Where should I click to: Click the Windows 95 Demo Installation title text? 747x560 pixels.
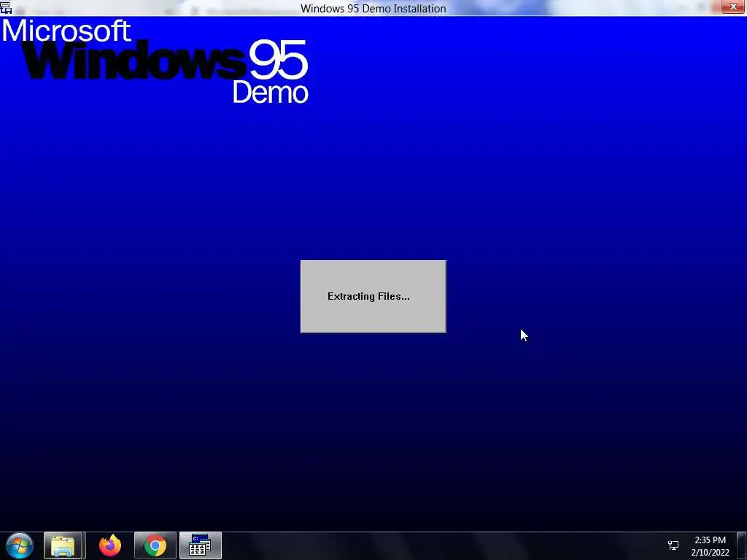(x=373, y=9)
